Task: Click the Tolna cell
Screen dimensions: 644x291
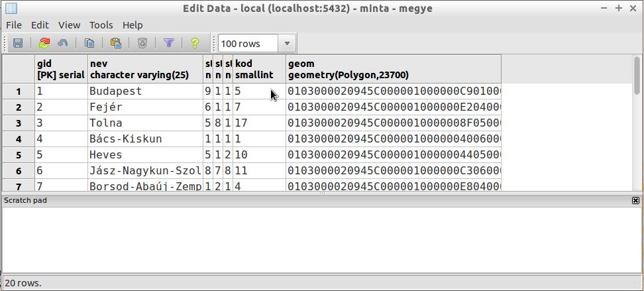Action: point(145,123)
